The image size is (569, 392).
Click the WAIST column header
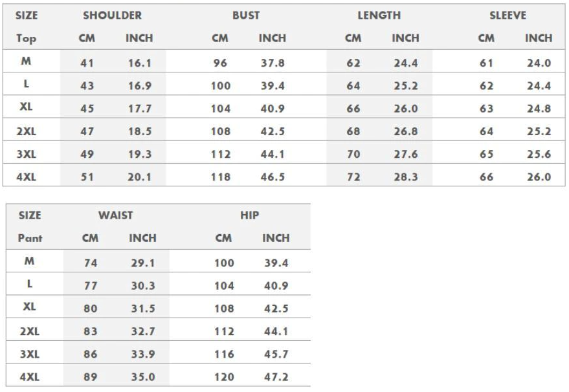115,215
